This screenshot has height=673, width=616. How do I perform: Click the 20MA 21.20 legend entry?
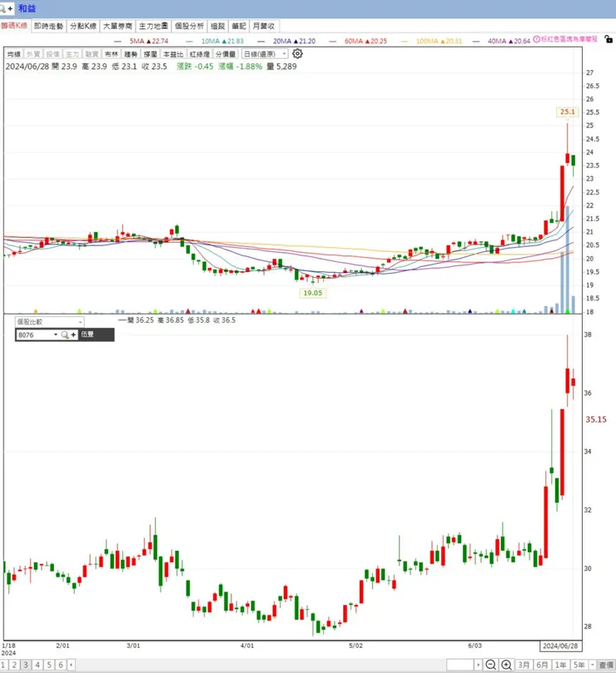coord(286,42)
